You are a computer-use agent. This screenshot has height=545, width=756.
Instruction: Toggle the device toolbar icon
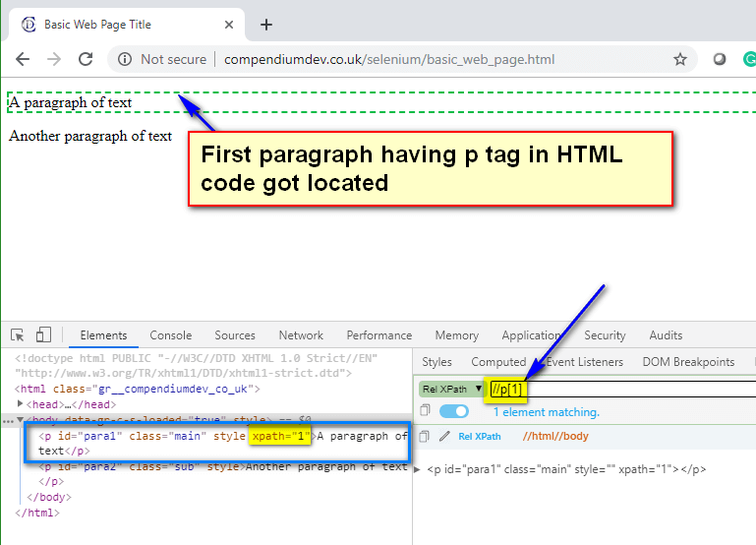coord(43,334)
